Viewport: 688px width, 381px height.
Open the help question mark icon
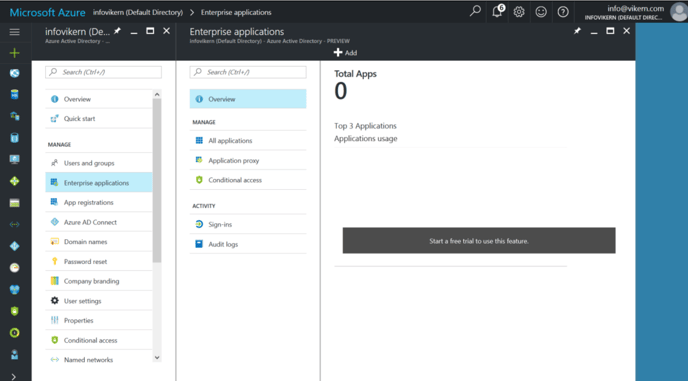pos(563,12)
